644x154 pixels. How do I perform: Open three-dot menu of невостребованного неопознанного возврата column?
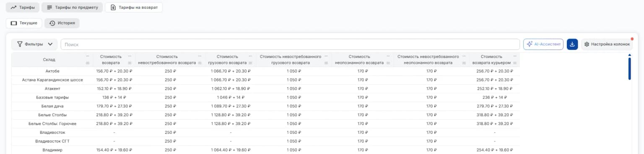coord(464,56)
